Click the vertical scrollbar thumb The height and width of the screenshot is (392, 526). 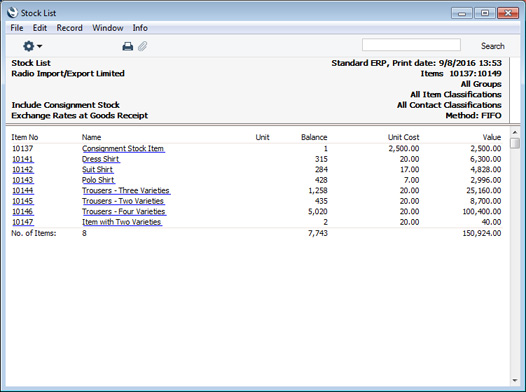click(515, 143)
